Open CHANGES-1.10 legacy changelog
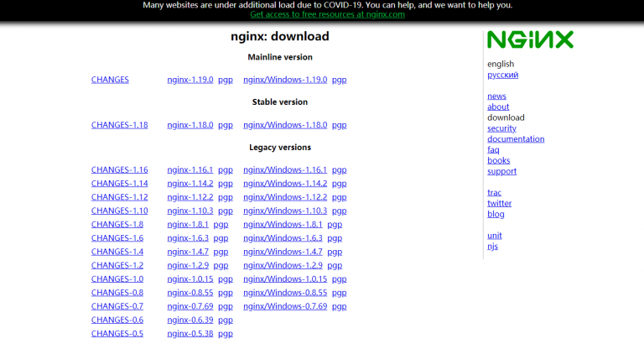Viewport: 644px width, 349px height. [x=119, y=211]
